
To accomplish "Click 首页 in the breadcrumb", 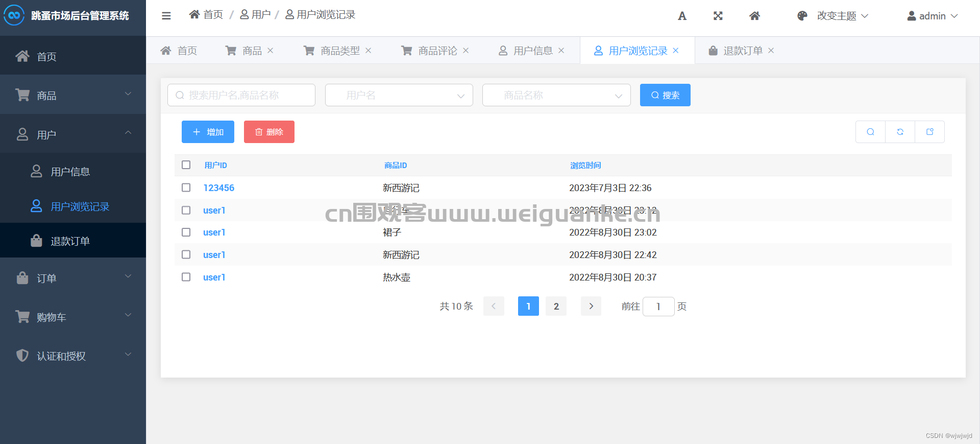I will 206,14.
